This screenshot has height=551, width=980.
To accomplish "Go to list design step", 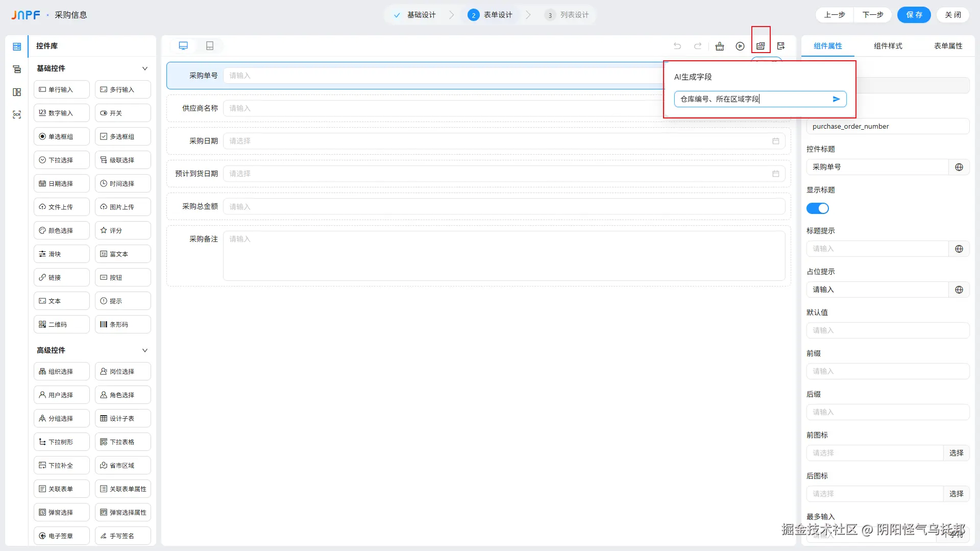I will click(x=567, y=15).
